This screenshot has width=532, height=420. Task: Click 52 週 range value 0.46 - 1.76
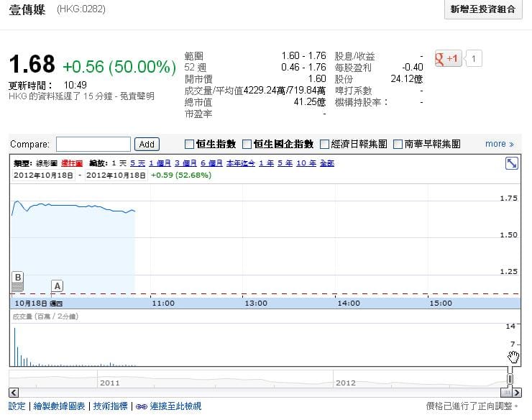coord(303,67)
